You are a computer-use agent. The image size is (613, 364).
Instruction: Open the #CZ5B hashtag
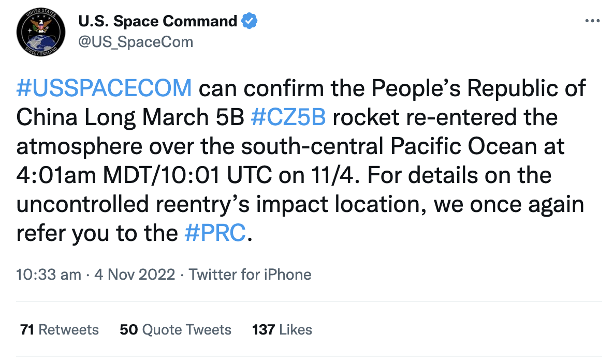288,117
